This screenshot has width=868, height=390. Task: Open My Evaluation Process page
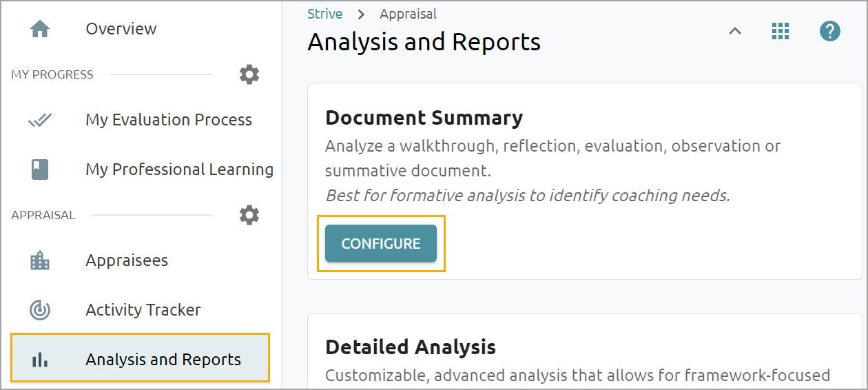169,120
